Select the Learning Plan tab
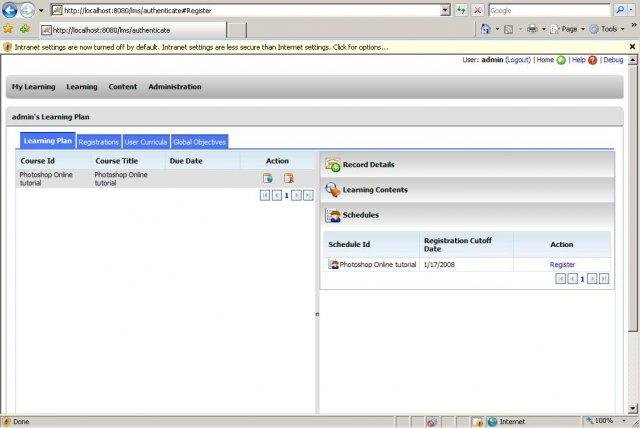This screenshot has height=428, width=640. [x=48, y=141]
